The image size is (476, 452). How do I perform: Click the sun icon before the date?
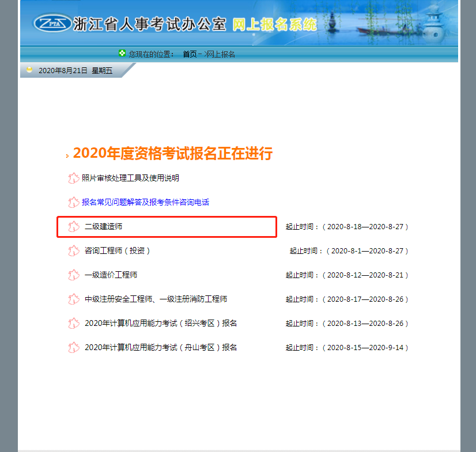(29, 69)
